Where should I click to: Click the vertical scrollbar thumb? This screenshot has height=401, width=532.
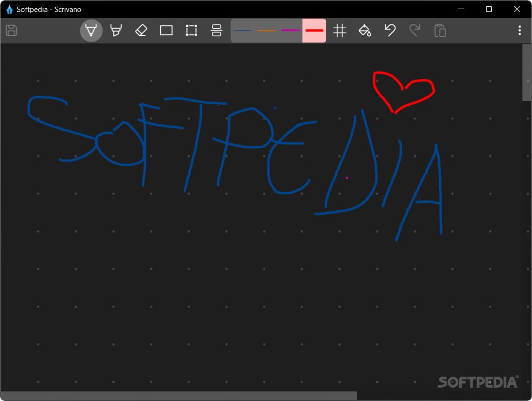527,73
